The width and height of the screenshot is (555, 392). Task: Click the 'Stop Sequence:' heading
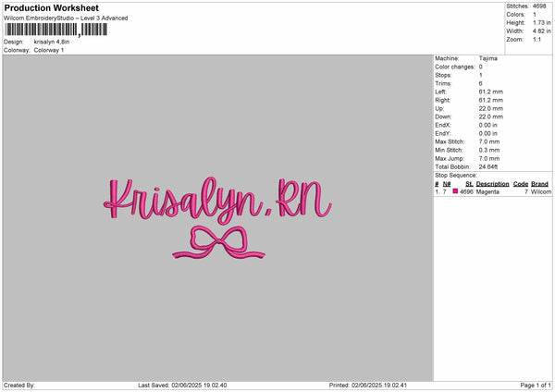coord(456,175)
